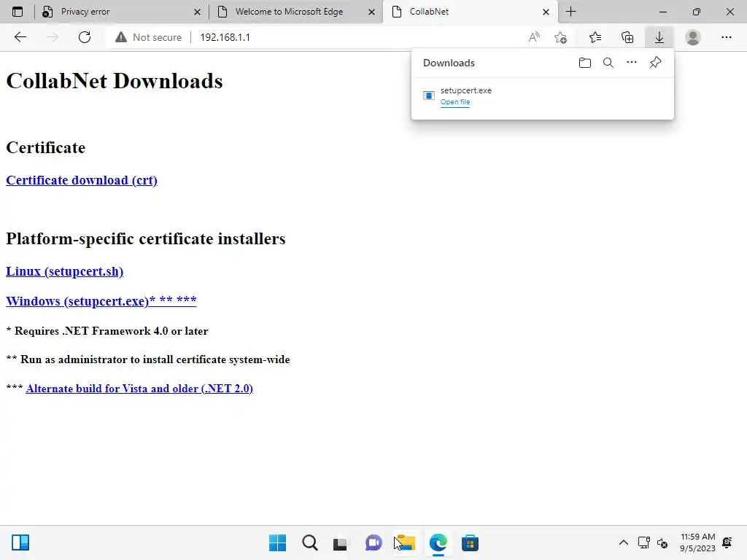Click Microsoft Edge taskbar icon
Screen dimensions: 747x560
[438, 542]
